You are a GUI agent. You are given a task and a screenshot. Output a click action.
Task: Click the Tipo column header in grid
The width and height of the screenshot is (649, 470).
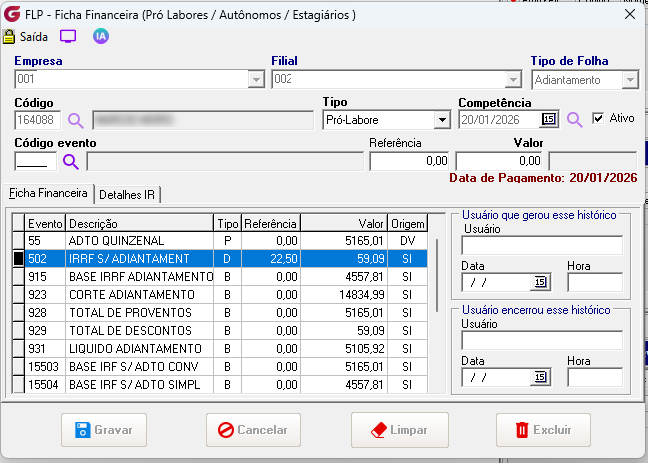coord(228,223)
